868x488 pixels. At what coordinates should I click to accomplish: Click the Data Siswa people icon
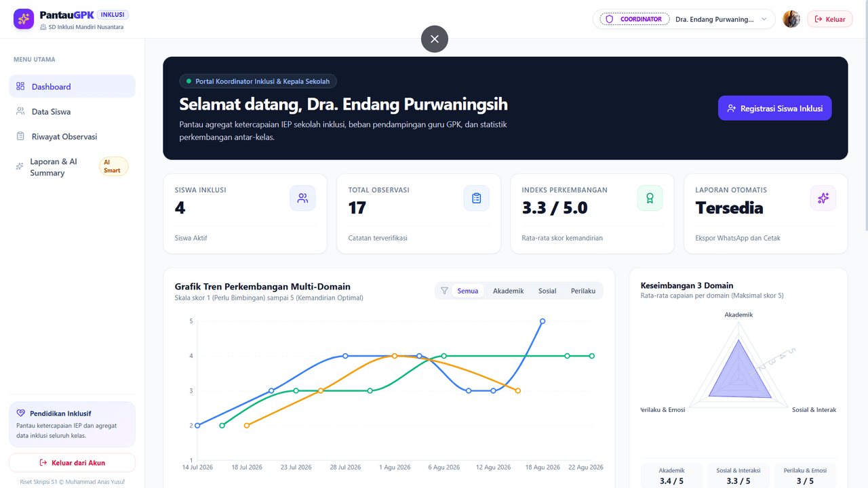20,111
